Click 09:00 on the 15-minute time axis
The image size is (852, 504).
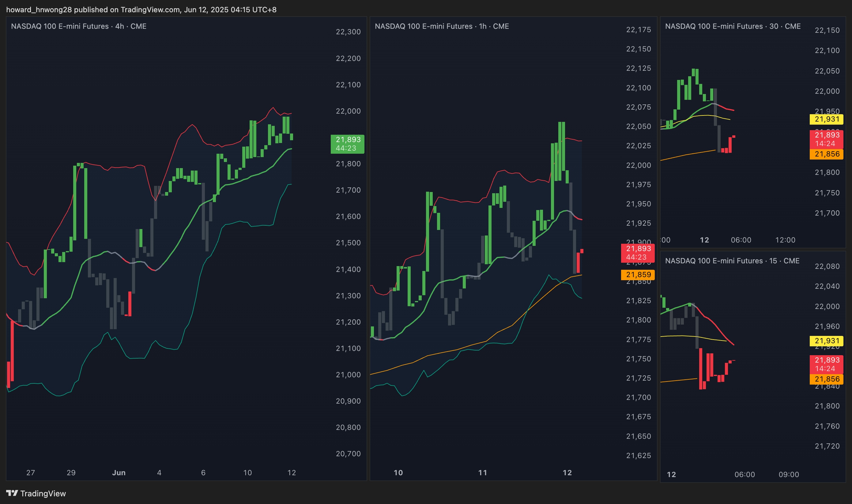tap(788, 474)
